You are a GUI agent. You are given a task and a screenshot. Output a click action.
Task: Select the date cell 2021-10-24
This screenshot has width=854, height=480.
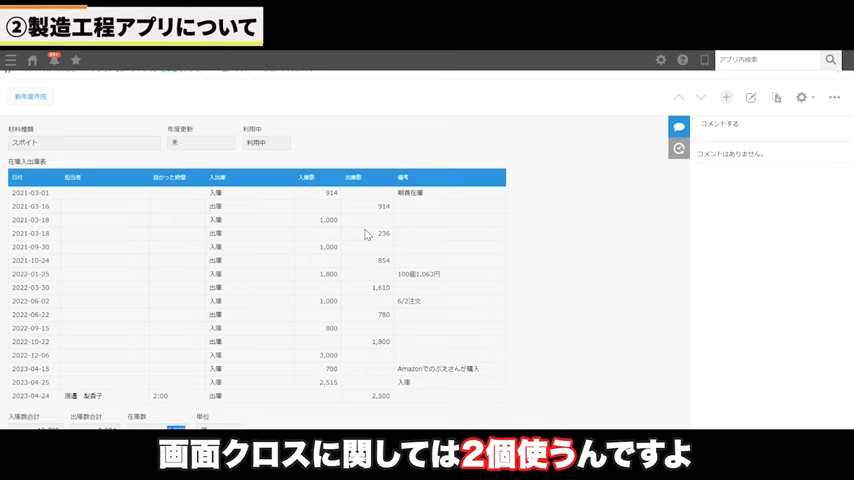tap(30, 260)
